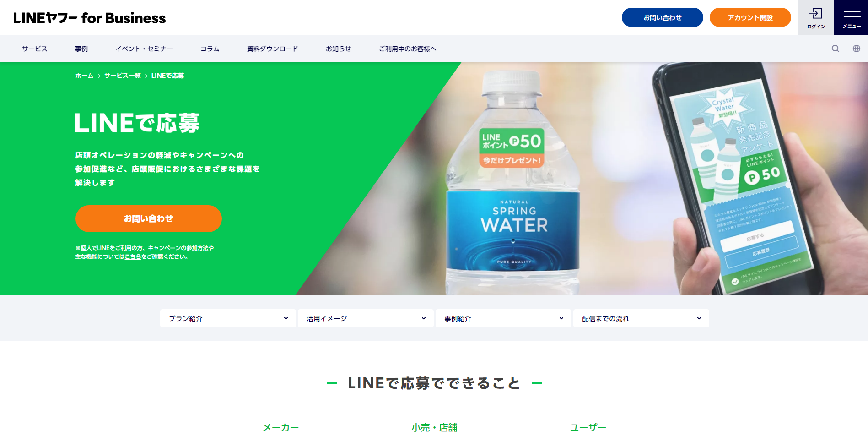Open the 資料ダウンロード menu item

[x=273, y=49]
